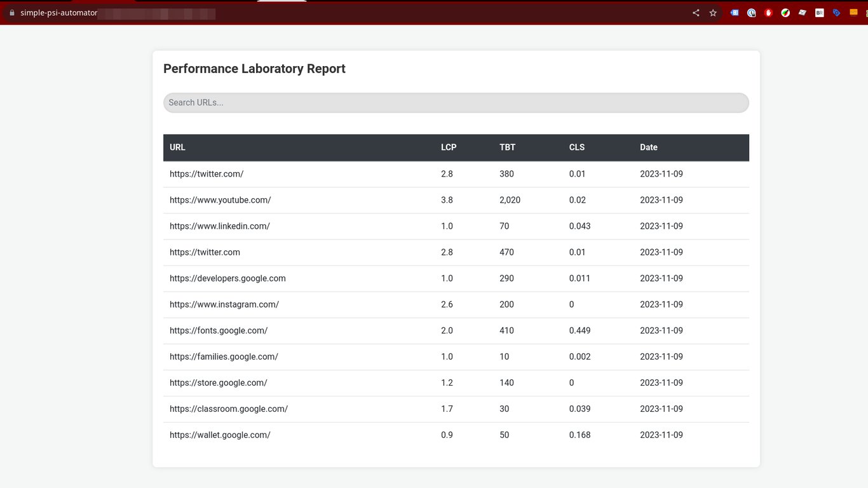Open the ColorZilla color wheel extension
Viewport: 868px width, 488px height.
(785, 12)
